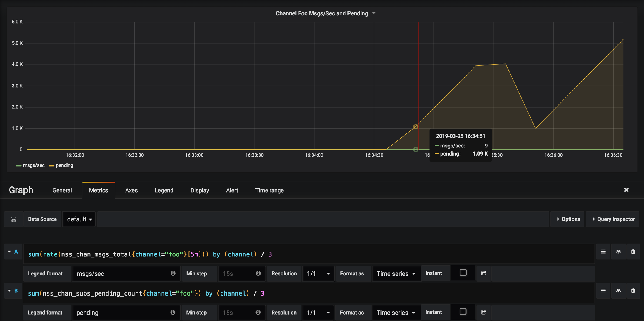This screenshot has width=644, height=321.
Task: Enable the Instant checkbox for query B
Action: click(x=463, y=311)
